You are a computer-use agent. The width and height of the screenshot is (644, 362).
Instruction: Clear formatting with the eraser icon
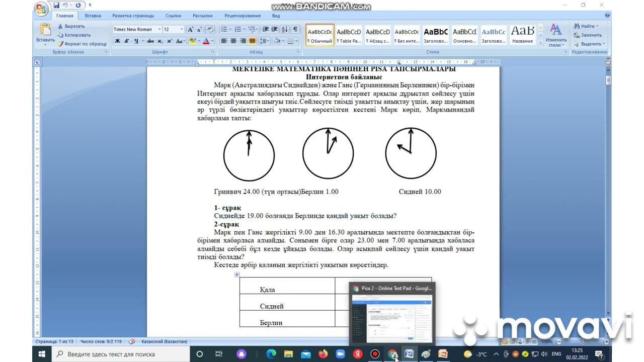[210, 30]
